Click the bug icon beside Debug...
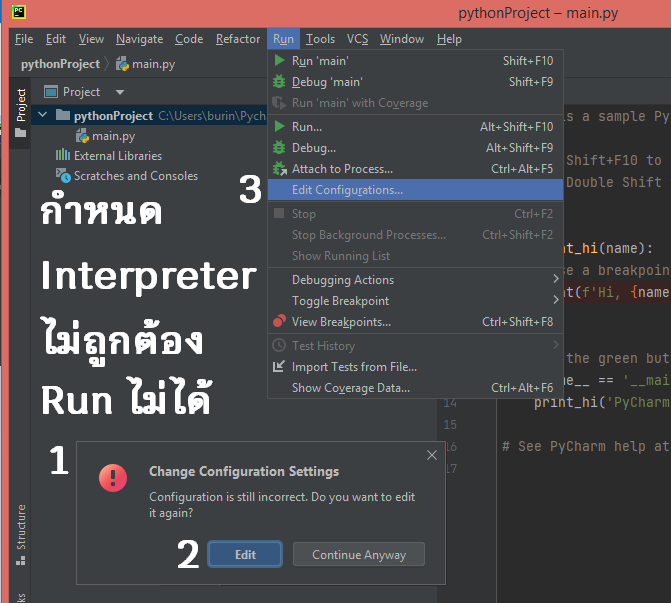Viewport: 671px width, 603px height. click(x=279, y=147)
